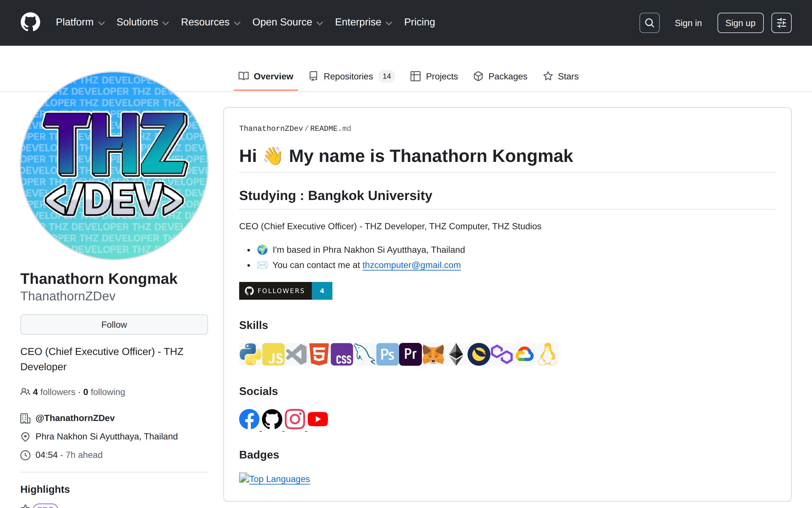Open the ThanathornZDev README repository link
This screenshot has height=508, width=812.
coord(271,128)
